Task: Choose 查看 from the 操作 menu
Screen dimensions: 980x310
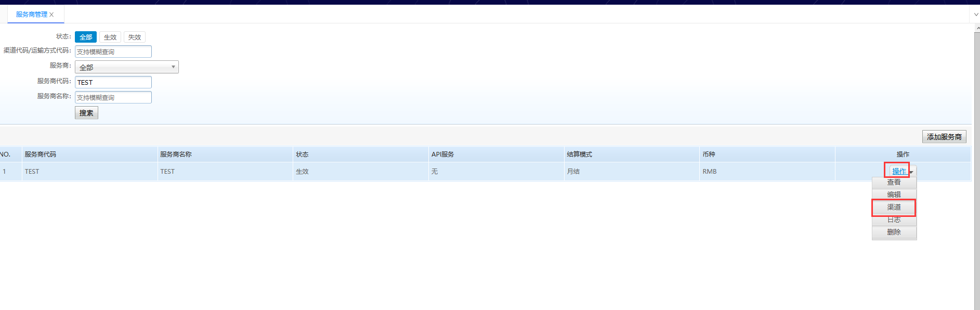Action: pyautogui.click(x=894, y=182)
